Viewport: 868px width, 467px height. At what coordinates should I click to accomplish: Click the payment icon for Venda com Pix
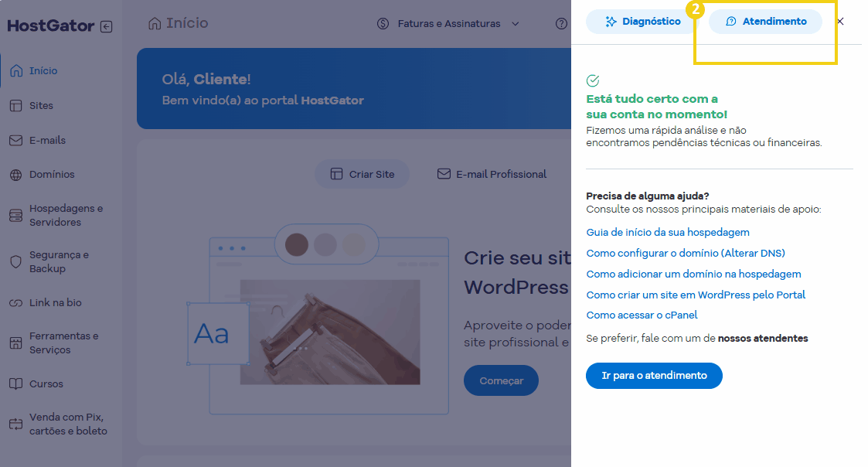(x=16, y=424)
